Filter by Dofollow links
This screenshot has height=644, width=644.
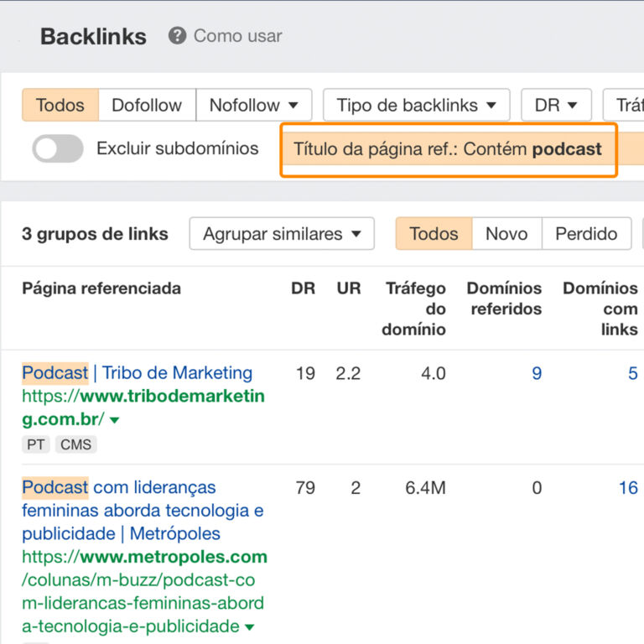(x=147, y=105)
